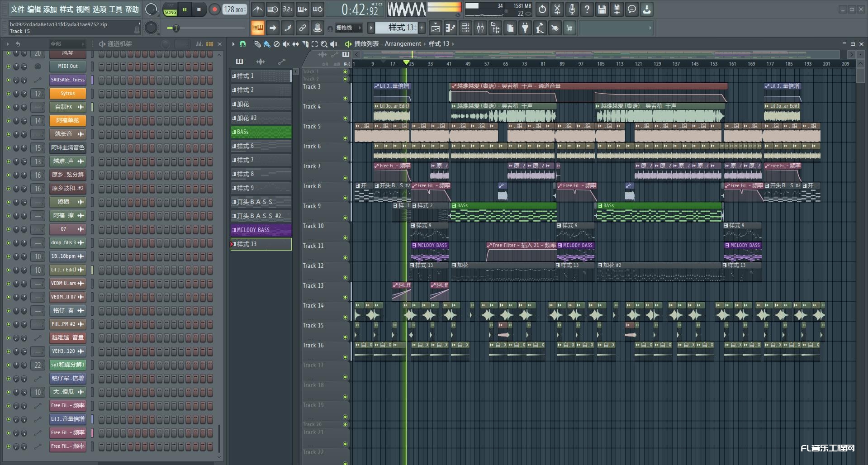Toggle the overdub recording icon
The width and height of the screenshot is (868, 465).
click(303, 9)
